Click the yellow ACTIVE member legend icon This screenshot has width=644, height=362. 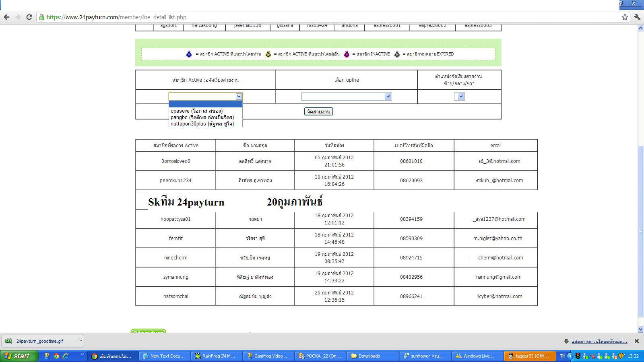[x=268, y=54]
